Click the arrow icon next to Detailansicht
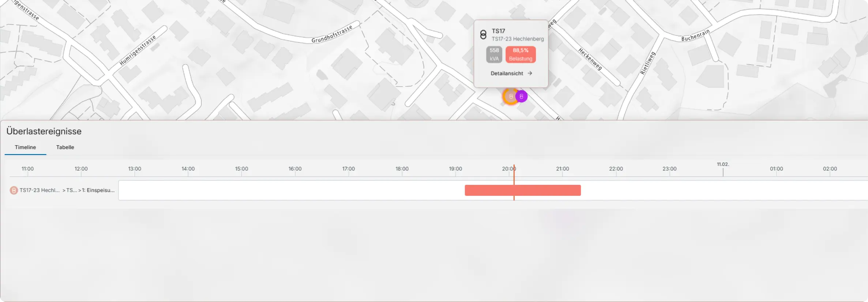This screenshot has height=302, width=868. pyautogui.click(x=530, y=73)
